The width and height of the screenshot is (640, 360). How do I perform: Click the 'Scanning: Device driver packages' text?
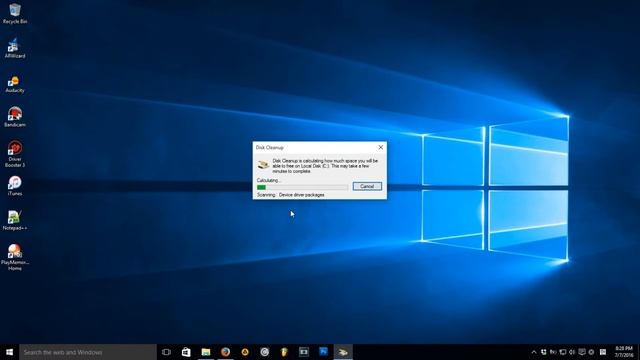[x=291, y=195]
